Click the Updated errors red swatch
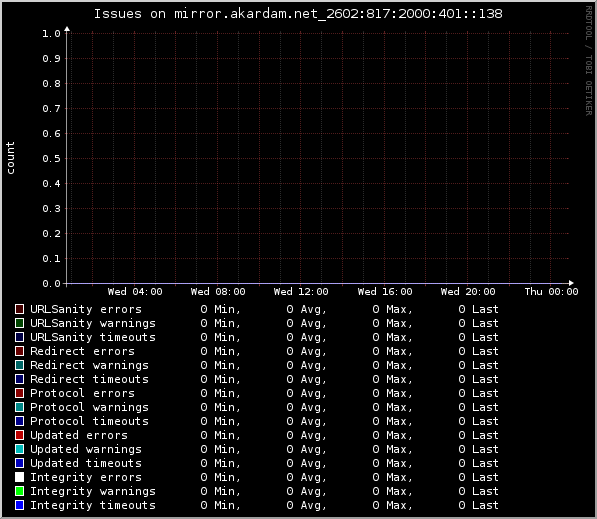This screenshot has width=597, height=519. pyautogui.click(x=19, y=435)
